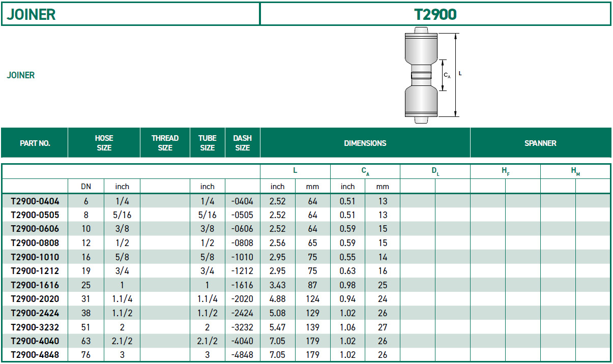Click the L dimension subheader
This screenshot has height=364, width=613.
tap(295, 171)
